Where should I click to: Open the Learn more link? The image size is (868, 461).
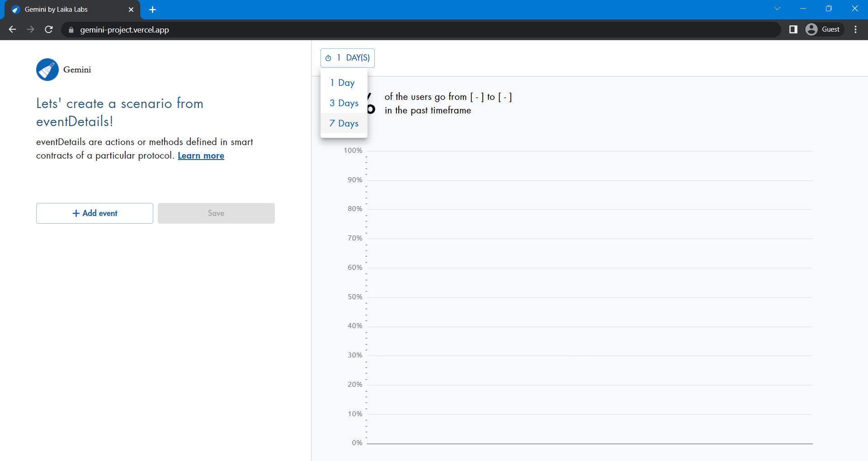pos(201,156)
